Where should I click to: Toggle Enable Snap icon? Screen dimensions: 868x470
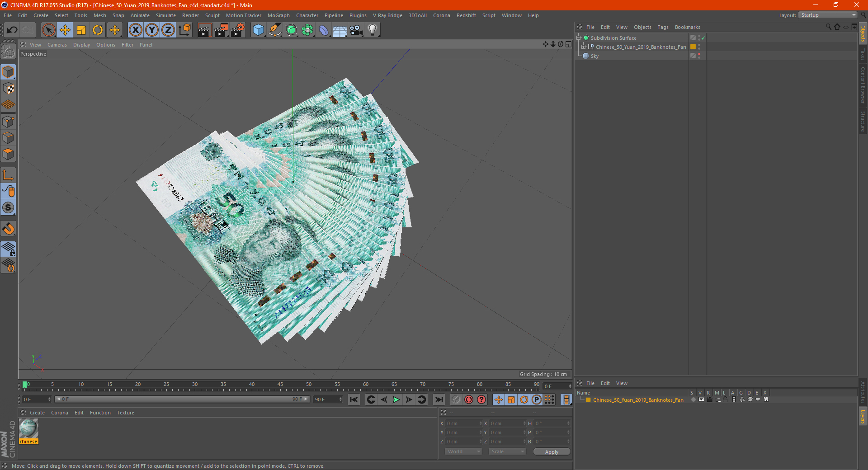[x=8, y=229]
